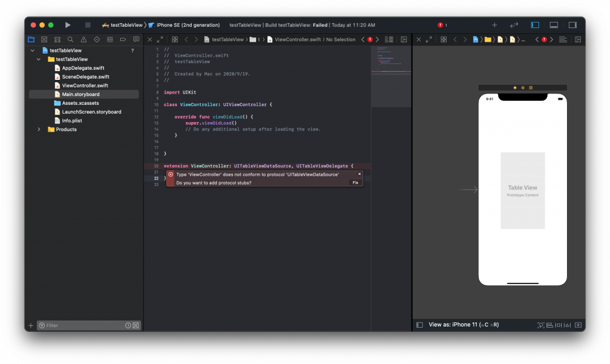
Task: Toggle the source-control status filter
Action: pos(136,325)
